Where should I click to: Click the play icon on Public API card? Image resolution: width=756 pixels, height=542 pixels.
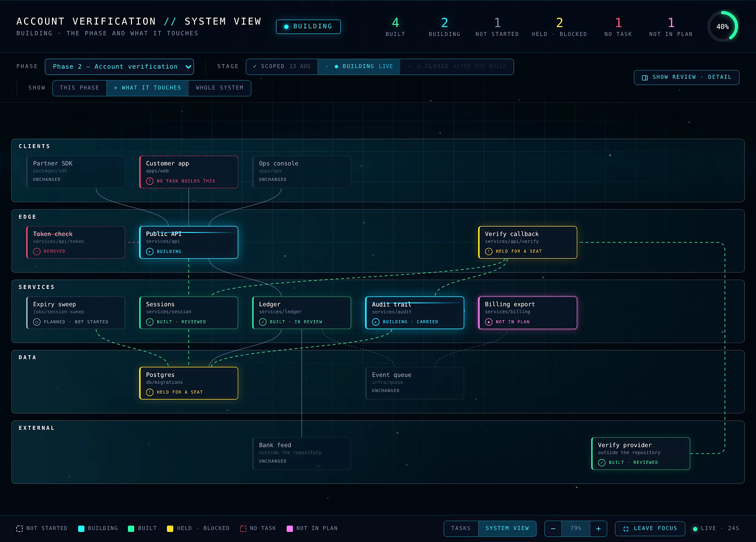pyautogui.click(x=150, y=251)
